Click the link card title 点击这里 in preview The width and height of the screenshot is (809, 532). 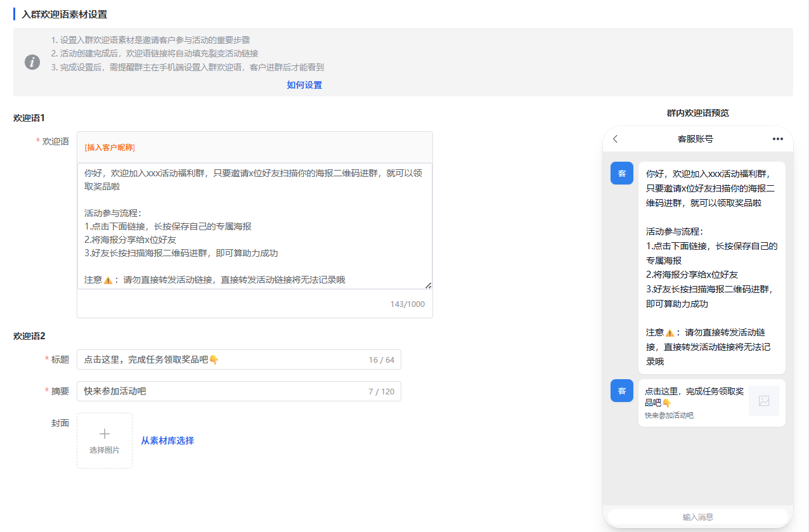[x=694, y=397]
